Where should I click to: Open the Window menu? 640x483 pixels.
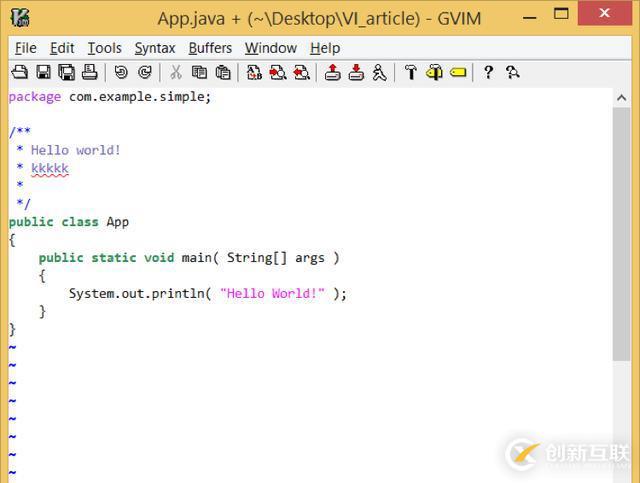(x=271, y=48)
